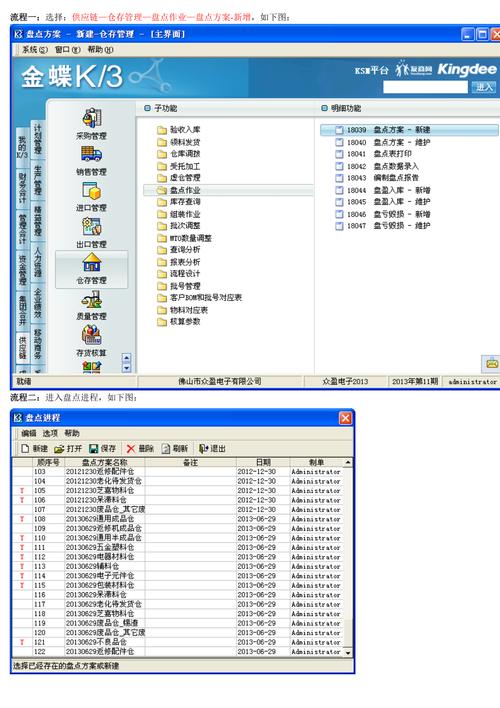Open the 虚仓管理 folder
Screen dimensions: 500x708
coord(179,178)
